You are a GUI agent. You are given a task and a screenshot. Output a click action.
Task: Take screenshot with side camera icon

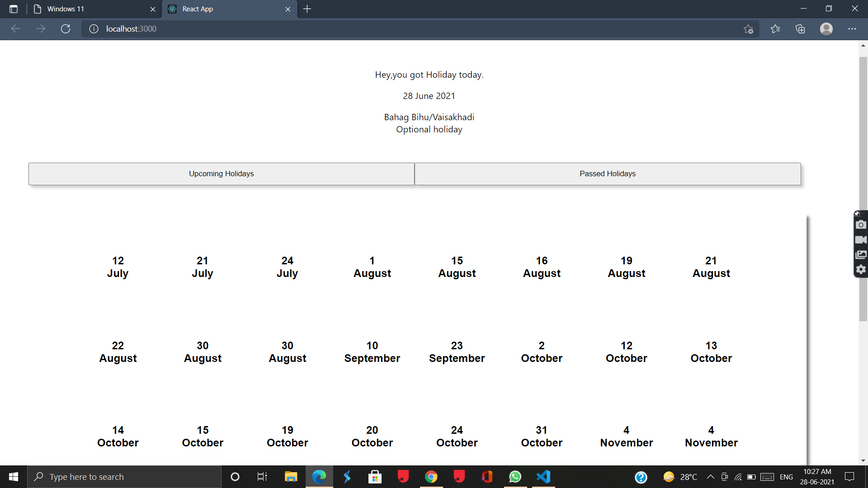tap(861, 225)
